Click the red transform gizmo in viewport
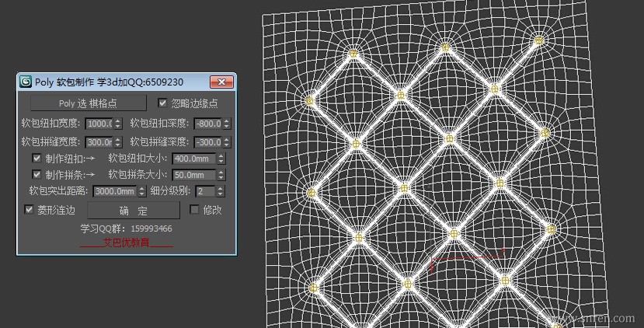Viewport: 644px width, 328px height. point(468,260)
